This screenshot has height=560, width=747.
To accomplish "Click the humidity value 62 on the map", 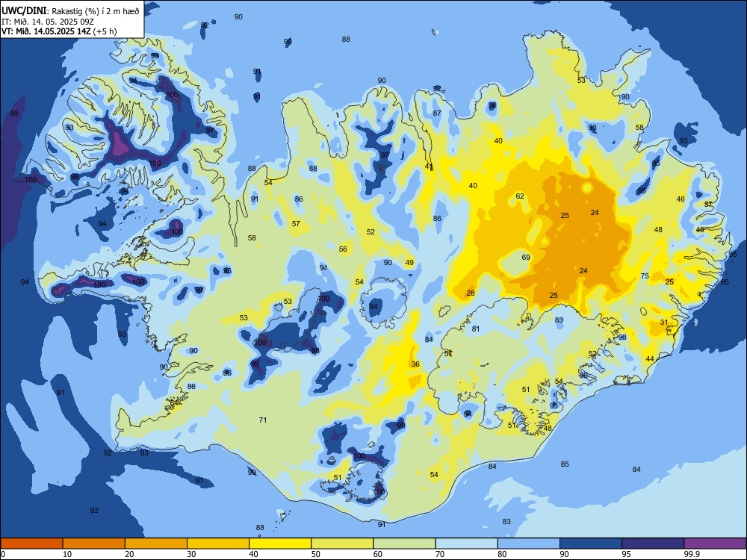I will (520, 196).
